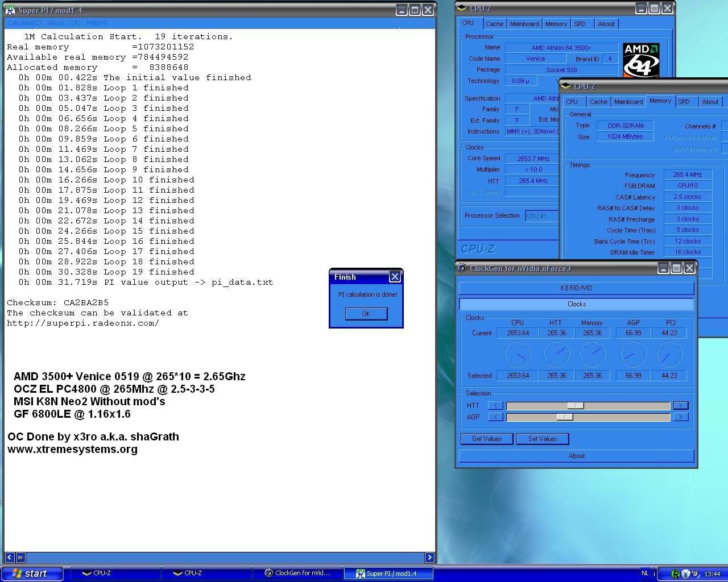Screen dimensions: 728x582
Task: Click OK in the Finish dialog
Action: 366,314
